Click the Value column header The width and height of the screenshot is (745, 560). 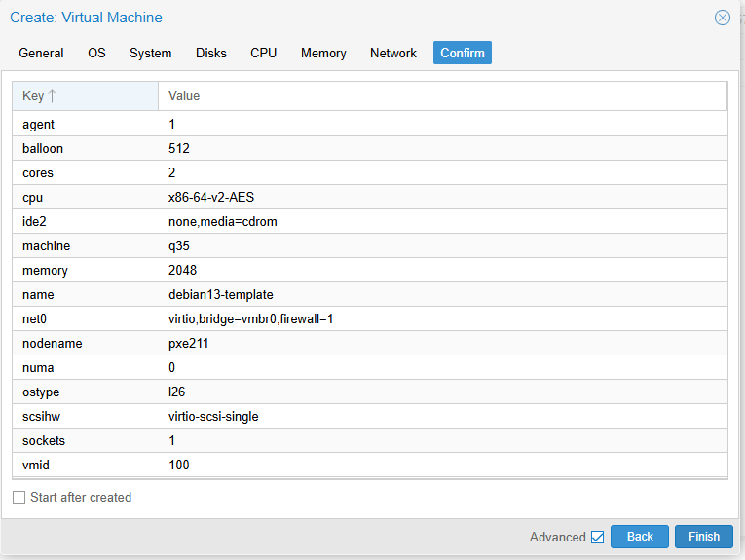(x=442, y=96)
